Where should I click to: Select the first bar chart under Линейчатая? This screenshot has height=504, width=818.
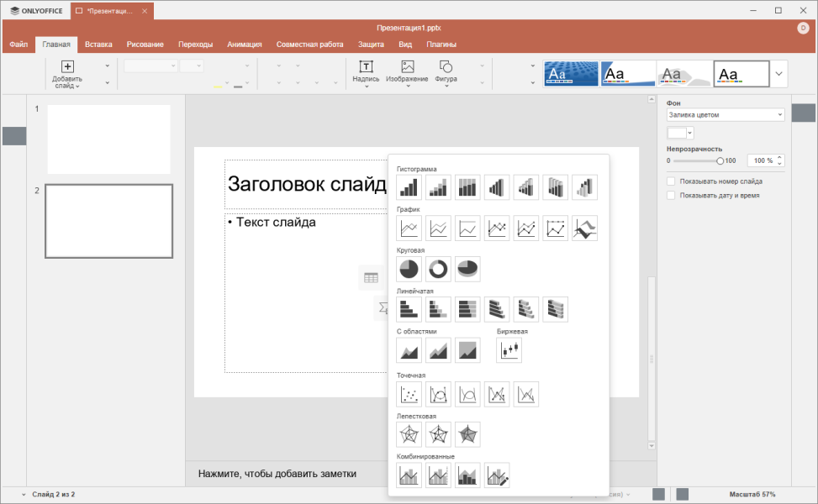[x=409, y=310]
